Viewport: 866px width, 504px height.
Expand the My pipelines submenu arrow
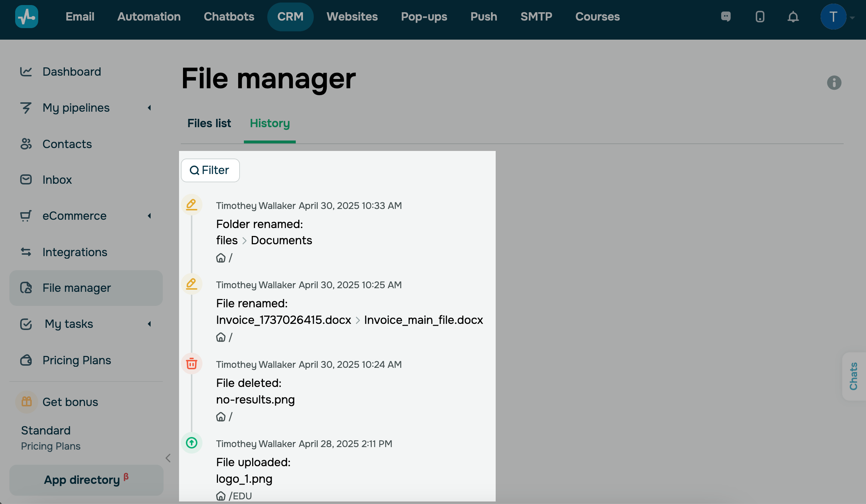pos(149,108)
